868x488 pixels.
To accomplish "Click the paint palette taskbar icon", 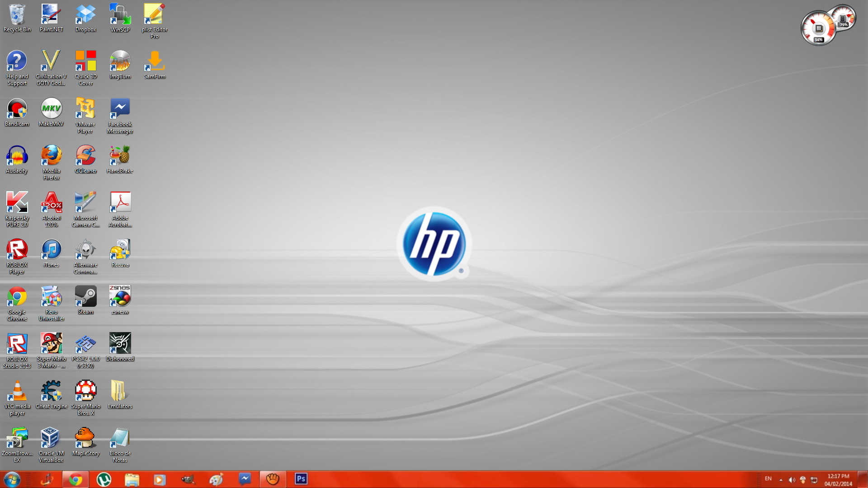I will point(217,479).
